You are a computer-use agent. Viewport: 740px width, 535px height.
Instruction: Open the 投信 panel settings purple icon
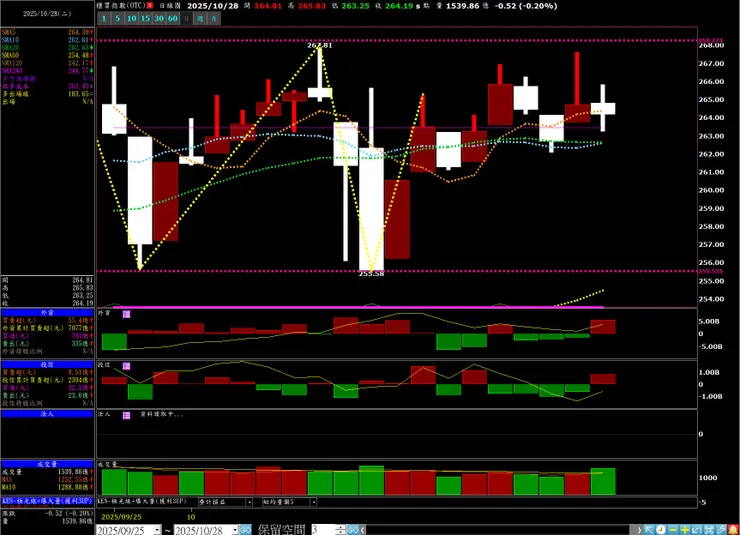click(126, 366)
